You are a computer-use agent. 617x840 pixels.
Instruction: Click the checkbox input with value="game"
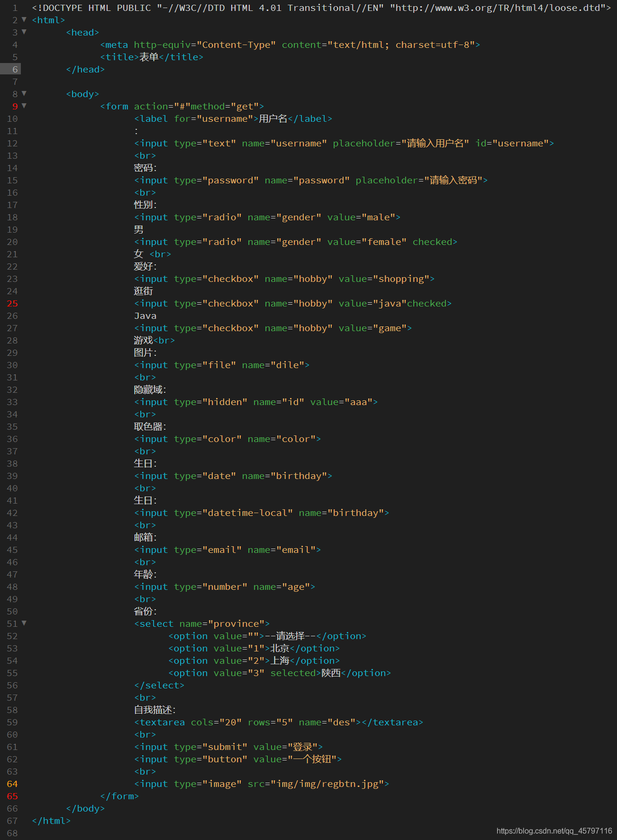273,328
